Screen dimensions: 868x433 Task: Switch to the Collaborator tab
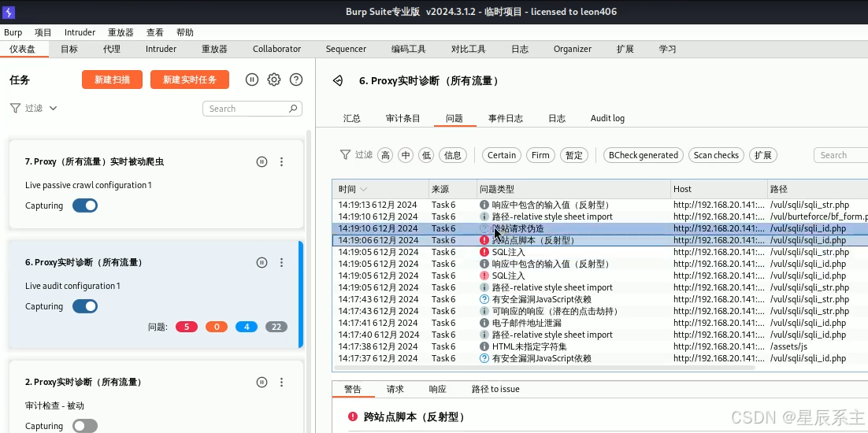(x=276, y=49)
